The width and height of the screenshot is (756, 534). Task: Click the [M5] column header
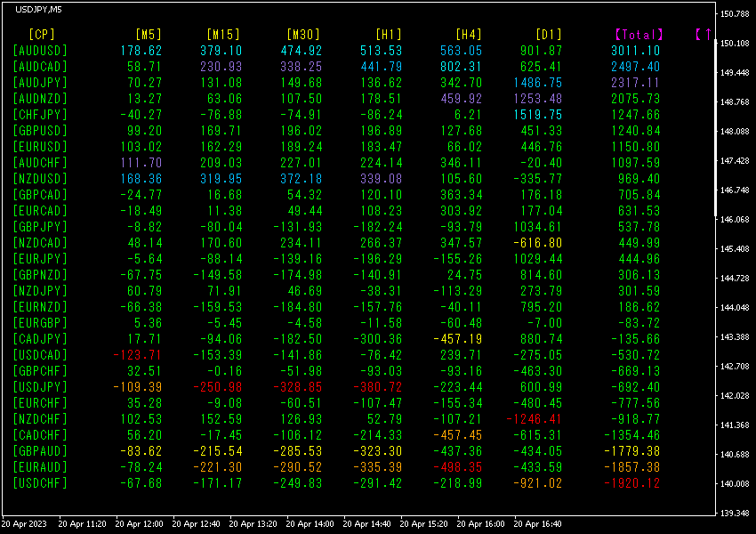tap(149, 35)
